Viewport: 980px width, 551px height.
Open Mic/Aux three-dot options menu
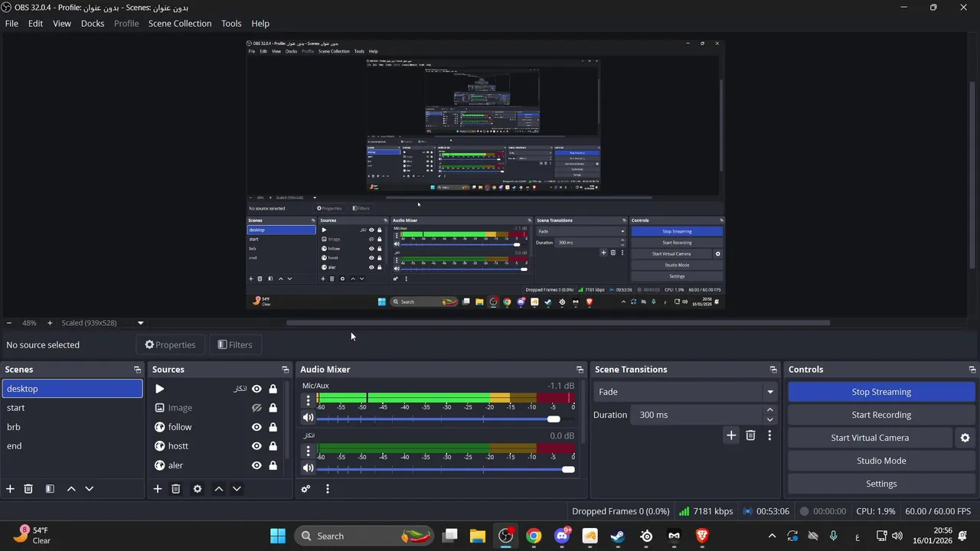[x=309, y=400]
